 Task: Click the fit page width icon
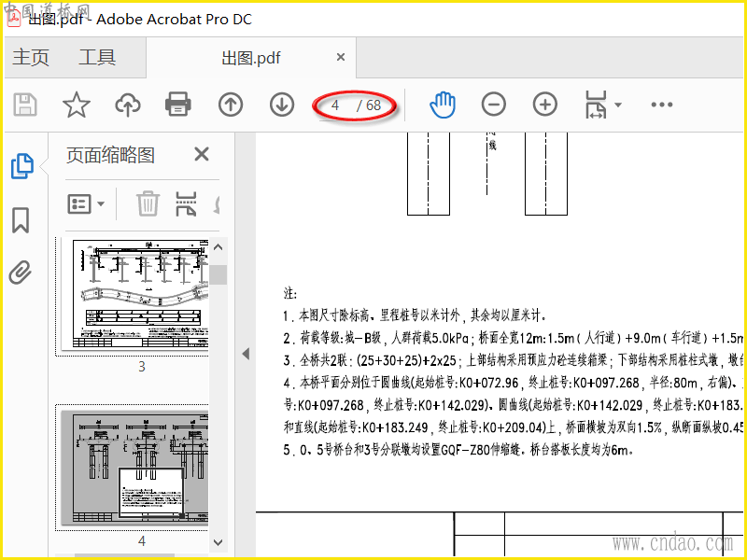(x=596, y=105)
